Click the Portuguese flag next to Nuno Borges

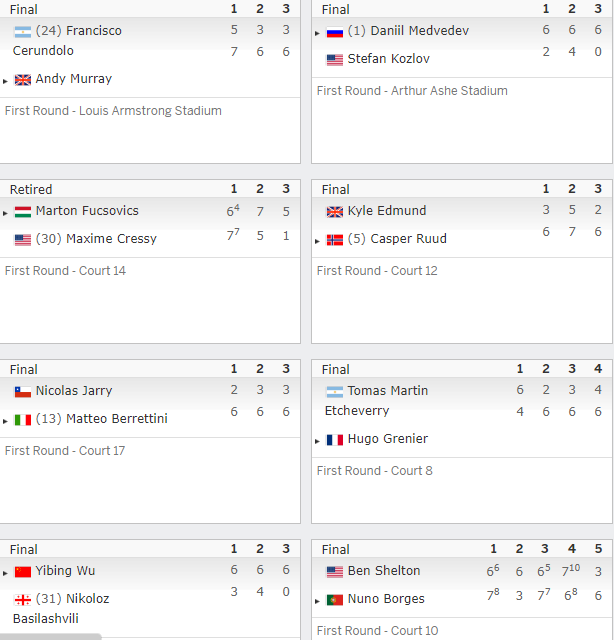pyautogui.click(x=334, y=600)
